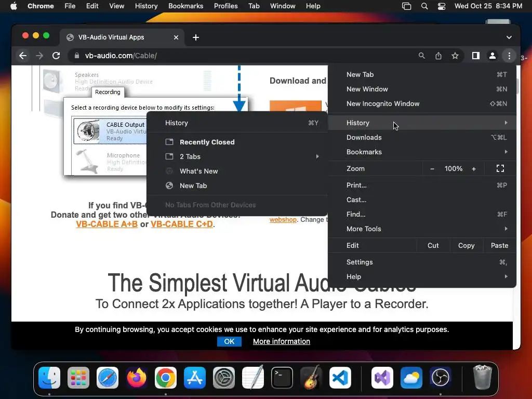The image size is (532, 399).
Task: Open Visual Studio Code from the Dock
Action: click(x=340, y=377)
